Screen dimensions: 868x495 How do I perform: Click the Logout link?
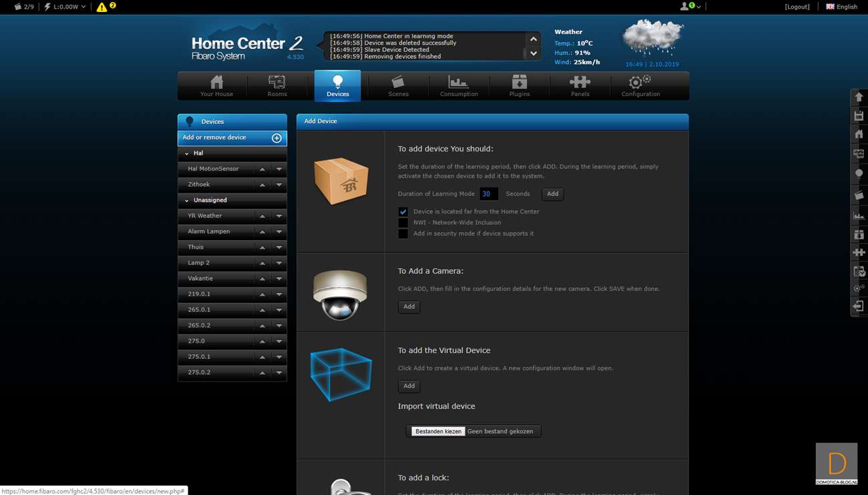pos(797,7)
